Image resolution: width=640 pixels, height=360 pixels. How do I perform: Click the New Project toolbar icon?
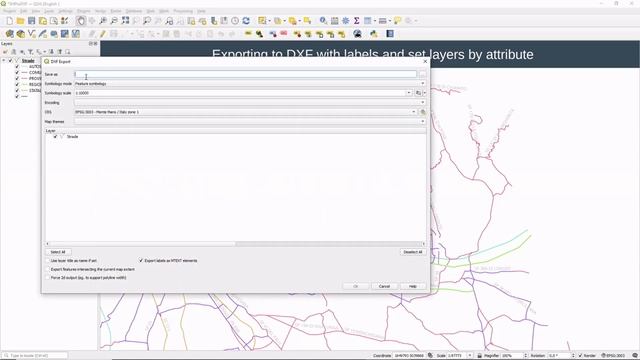(9, 21)
